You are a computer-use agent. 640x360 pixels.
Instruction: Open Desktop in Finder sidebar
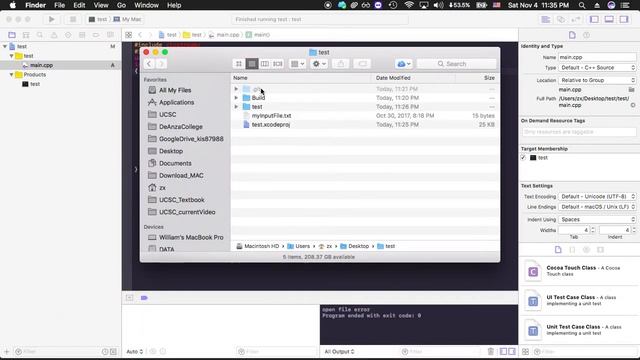[x=171, y=151]
